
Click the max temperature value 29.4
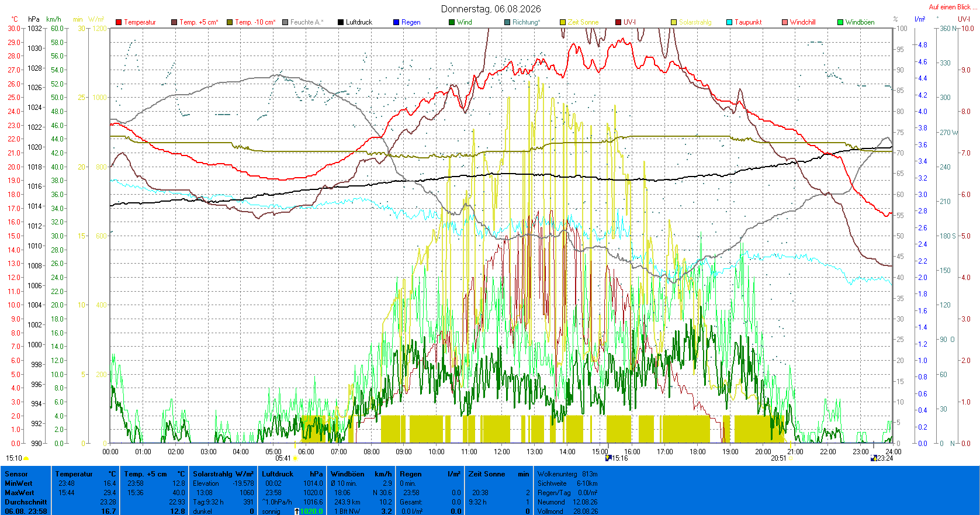tap(110, 493)
